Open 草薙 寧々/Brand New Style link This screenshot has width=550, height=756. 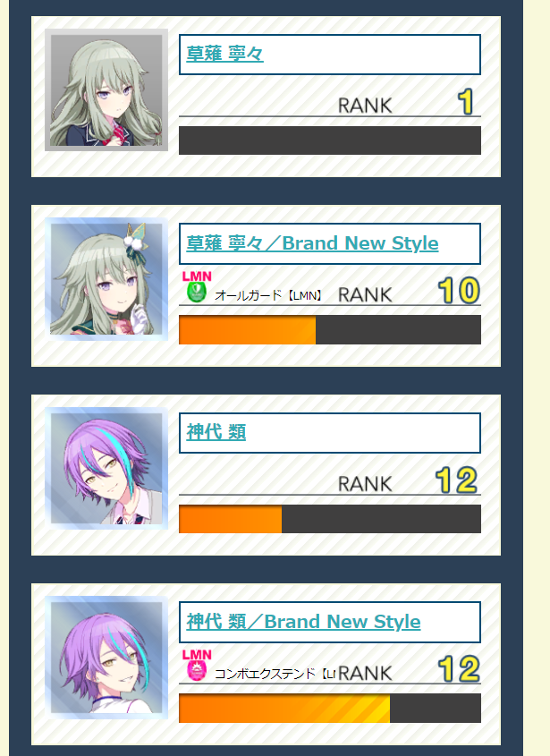click(312, 243)
